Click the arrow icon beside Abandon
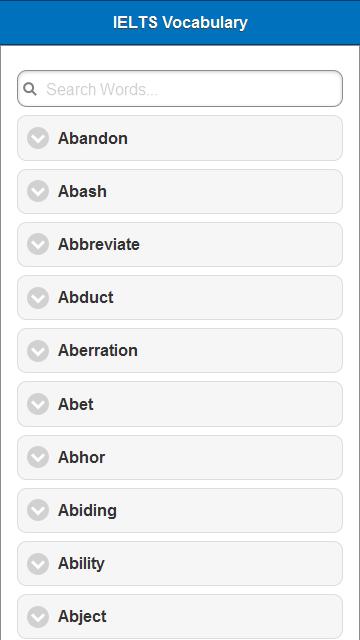This screenshot has height=640, width=360. 38,138
